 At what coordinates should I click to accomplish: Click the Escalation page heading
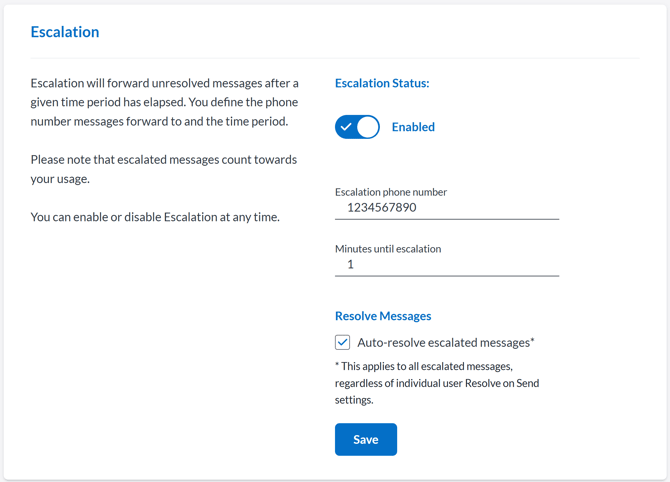[65, 32]
